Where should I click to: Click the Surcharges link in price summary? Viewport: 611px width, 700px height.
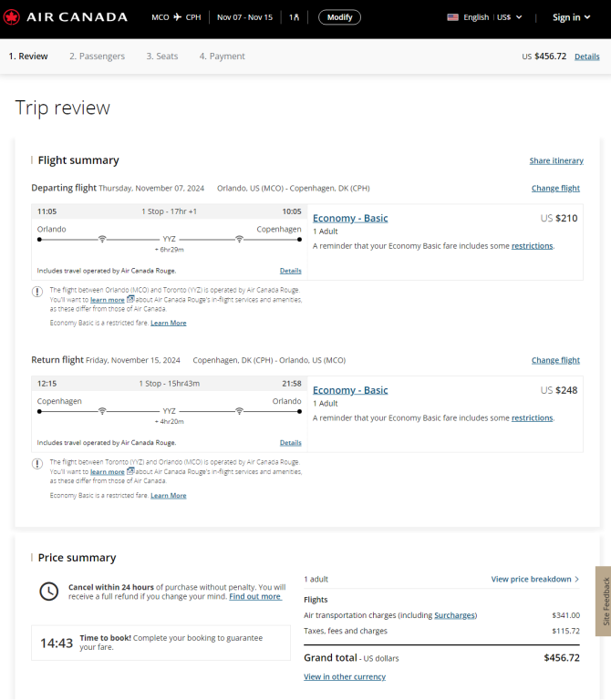pos(455,615)
